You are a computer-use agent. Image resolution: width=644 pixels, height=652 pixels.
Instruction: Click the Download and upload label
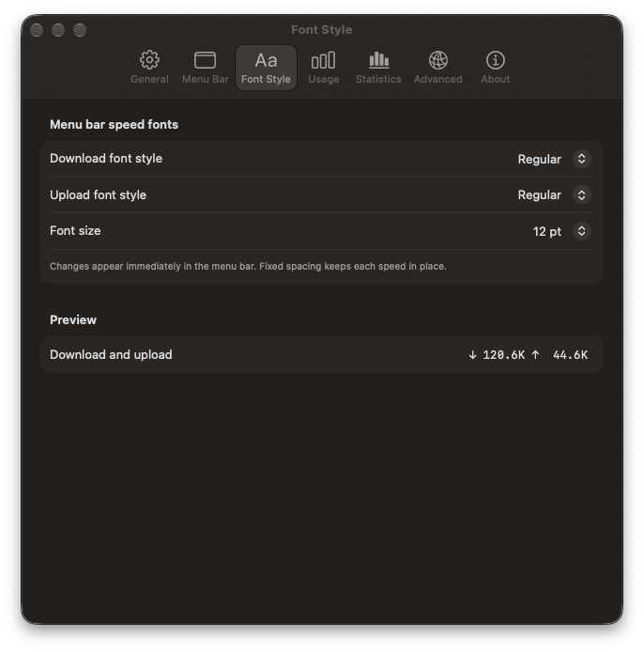pyautogui.click(x=111, y=355)
